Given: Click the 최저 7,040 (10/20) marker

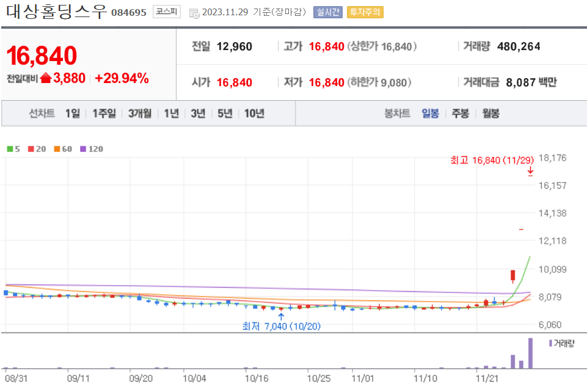Looking at the screenshot, I should [282, 326].
